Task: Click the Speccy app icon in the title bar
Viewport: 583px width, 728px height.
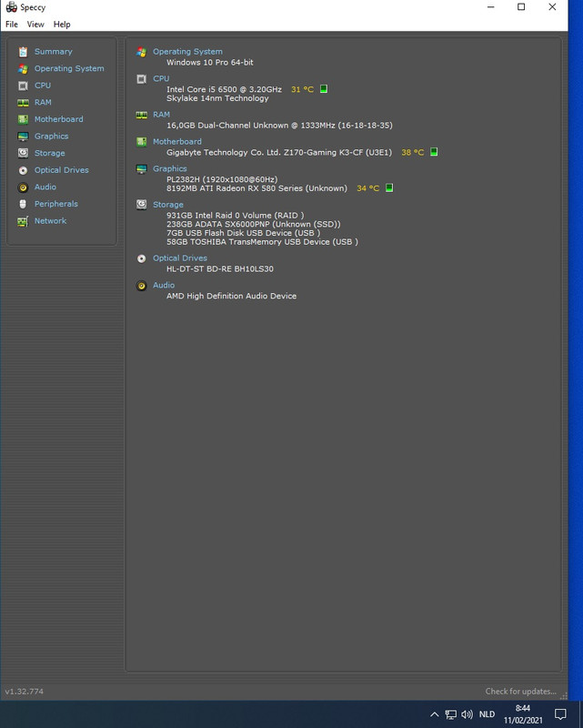Action: pos(11,7)
